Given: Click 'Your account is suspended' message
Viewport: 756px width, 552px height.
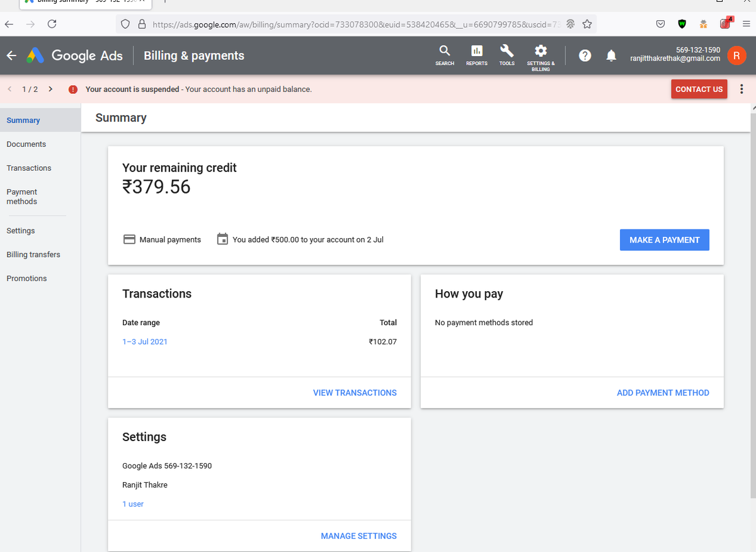Looking at the screenshot, I should point(132,89).
